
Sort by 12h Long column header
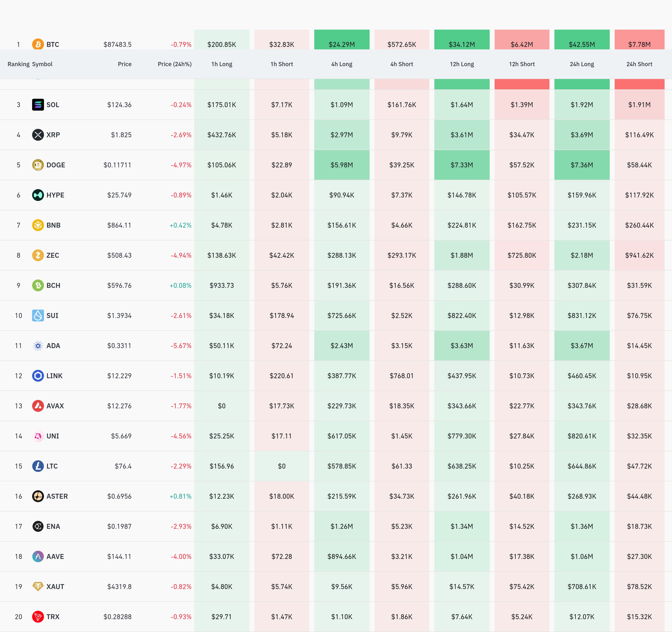tap(462, 64)
